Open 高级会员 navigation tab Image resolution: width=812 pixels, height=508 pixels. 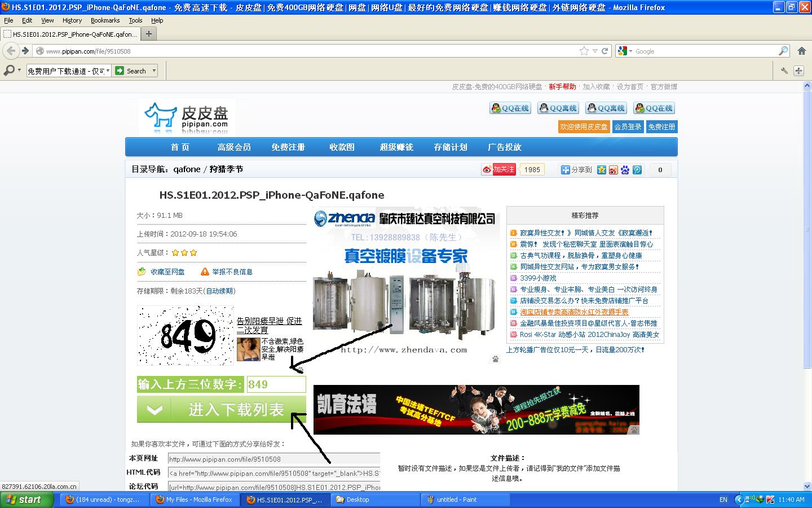(234, 147)
